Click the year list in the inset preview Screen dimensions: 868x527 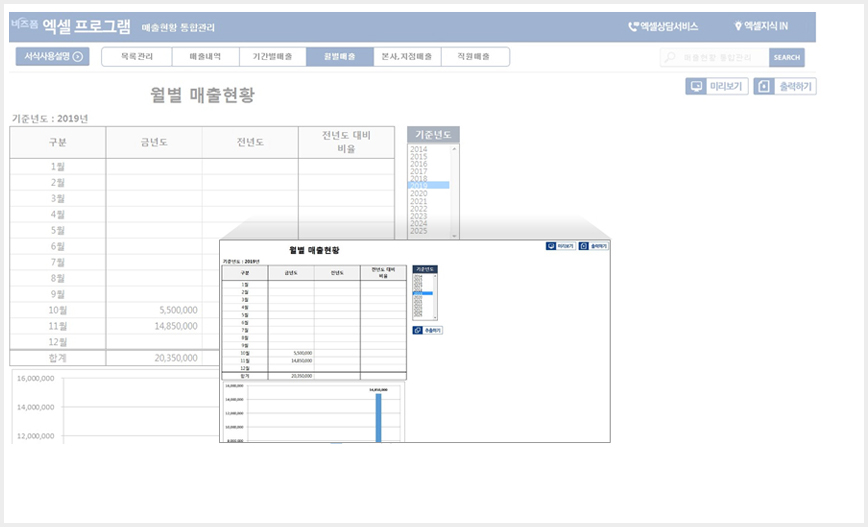click(425, 296)
